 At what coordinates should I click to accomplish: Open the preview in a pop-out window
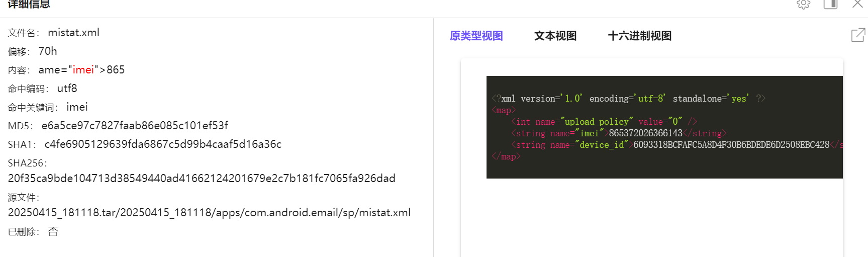coord(857,35)
